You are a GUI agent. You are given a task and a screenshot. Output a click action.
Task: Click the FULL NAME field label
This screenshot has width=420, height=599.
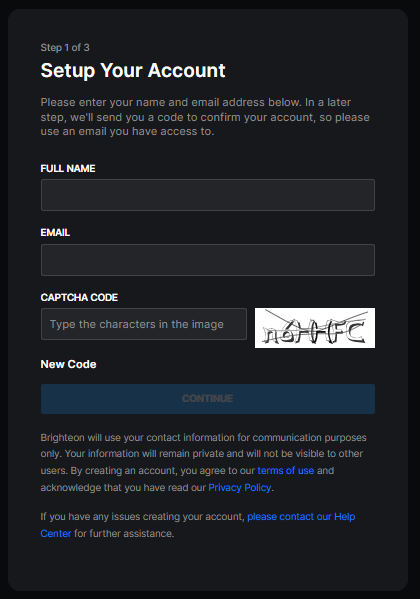pos(68,168)
